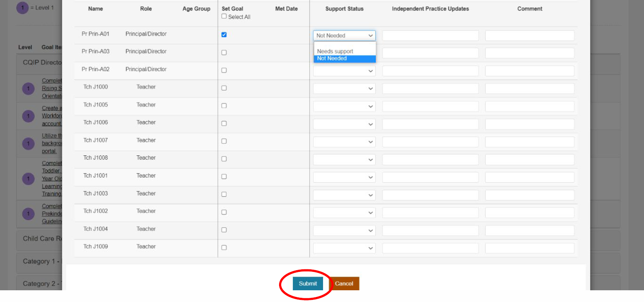The image size is (644, 302).
Task: Open the Utilize the background portal link
Action: coord(52,143)
